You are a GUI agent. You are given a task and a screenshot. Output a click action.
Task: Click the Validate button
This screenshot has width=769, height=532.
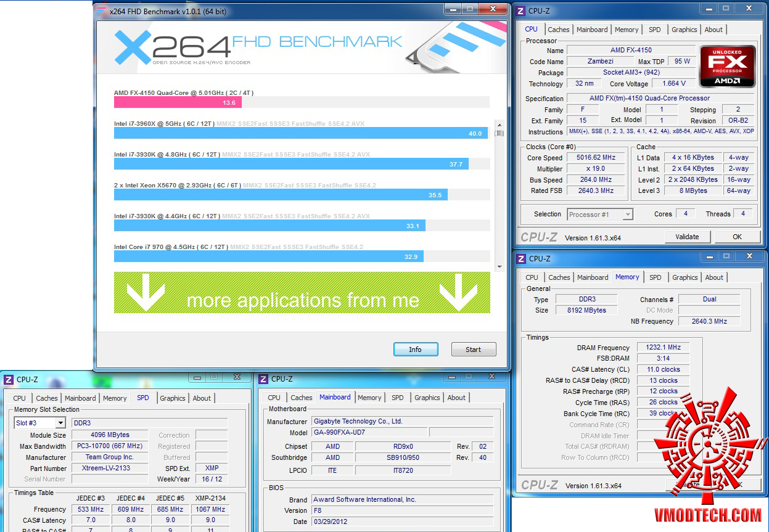(x=688, y=237)
